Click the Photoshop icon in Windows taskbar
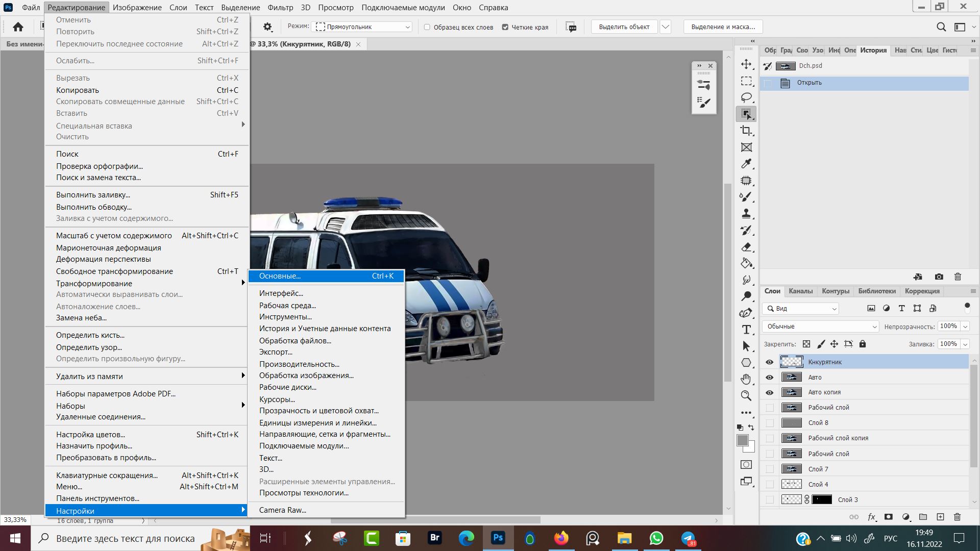This screenshot has height=551, width=980. tap(498, 538)
